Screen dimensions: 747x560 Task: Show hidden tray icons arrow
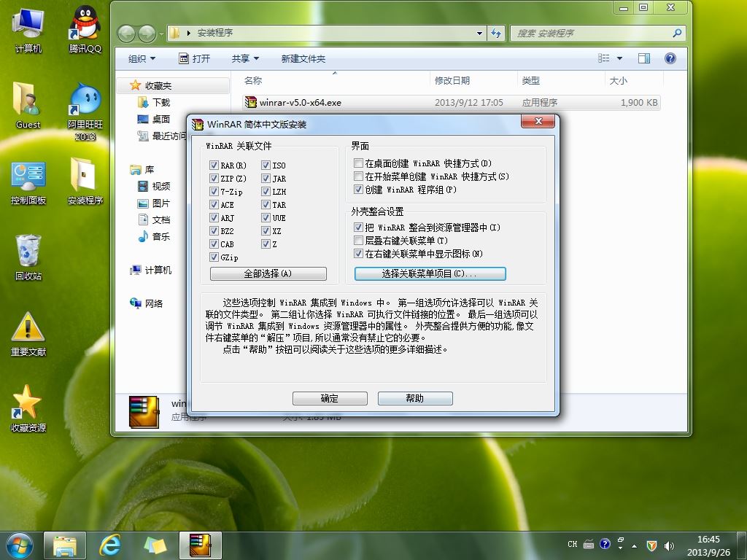pyautogui.click(x=634, y=545)
